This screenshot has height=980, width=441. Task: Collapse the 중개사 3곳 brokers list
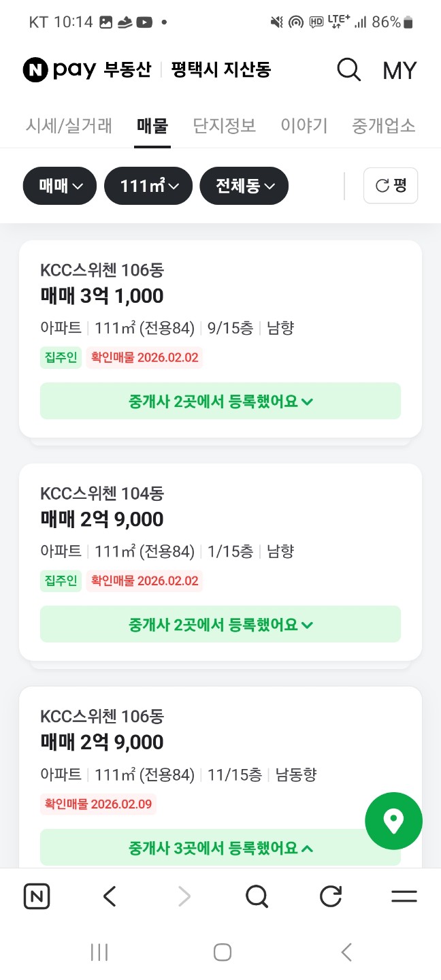click(x=220, y=848)
